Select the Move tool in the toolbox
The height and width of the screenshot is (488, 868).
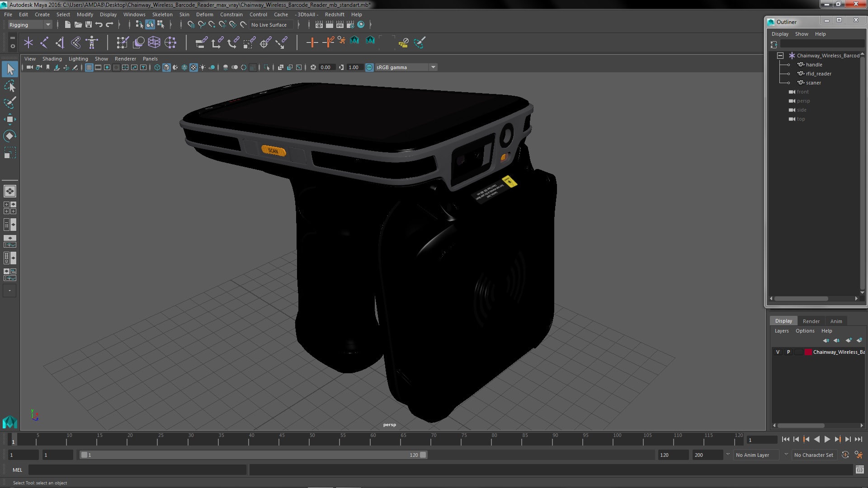click(x=10, y=119)
